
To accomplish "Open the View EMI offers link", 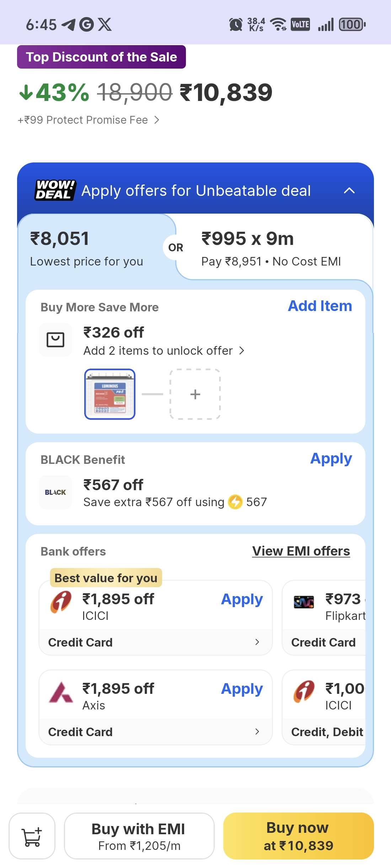I will tap(301, 551).
